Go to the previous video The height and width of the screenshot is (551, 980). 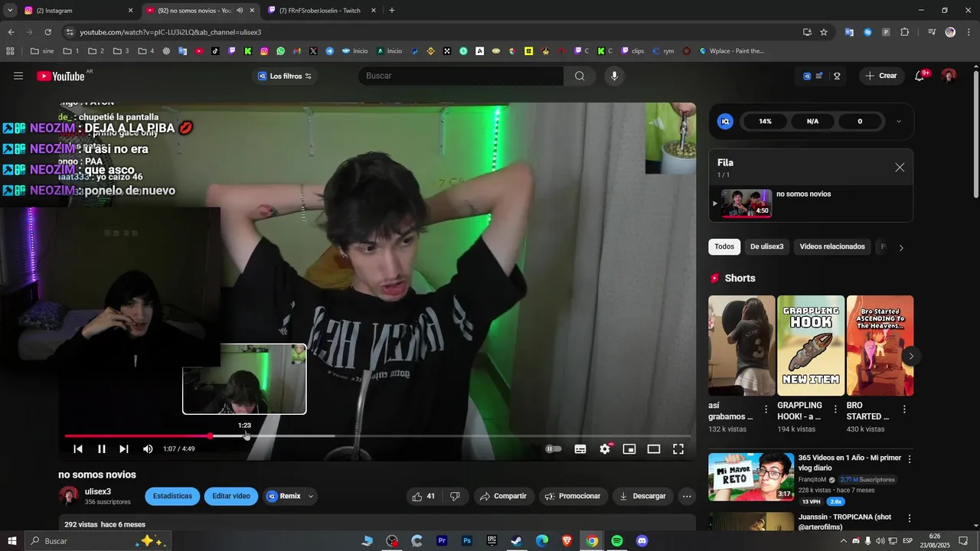78,448
